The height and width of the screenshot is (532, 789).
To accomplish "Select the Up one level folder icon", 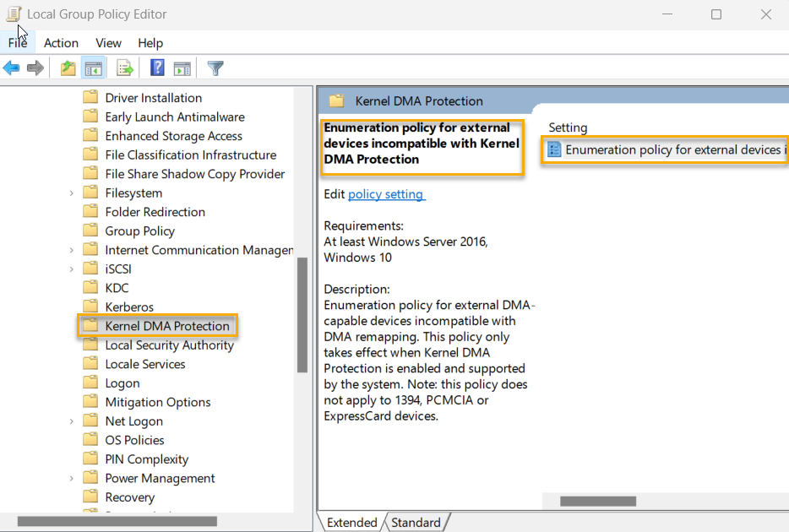I will point(67,68).
